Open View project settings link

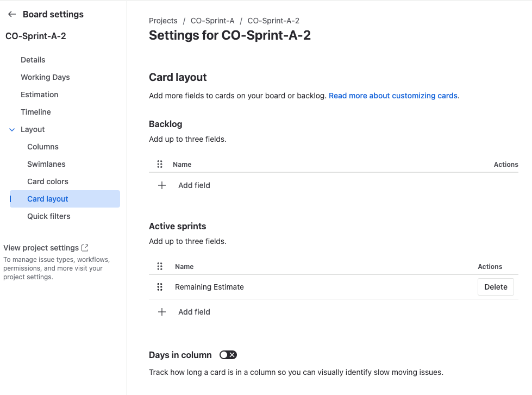(x=41, y=248)
